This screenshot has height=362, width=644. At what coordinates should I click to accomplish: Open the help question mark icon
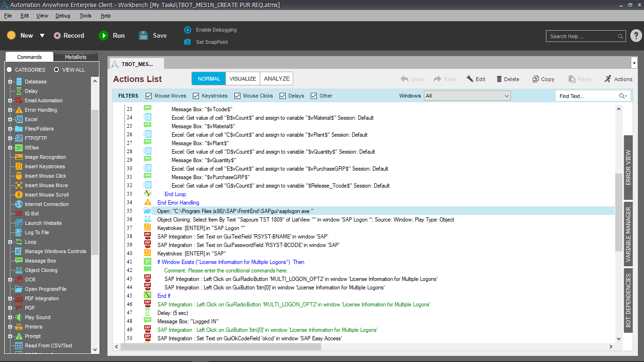pos(636,36)
